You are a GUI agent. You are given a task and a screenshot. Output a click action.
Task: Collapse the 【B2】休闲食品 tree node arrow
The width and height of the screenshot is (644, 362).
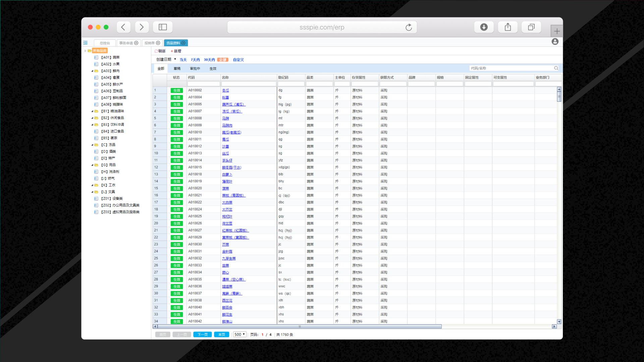point(92,118)
